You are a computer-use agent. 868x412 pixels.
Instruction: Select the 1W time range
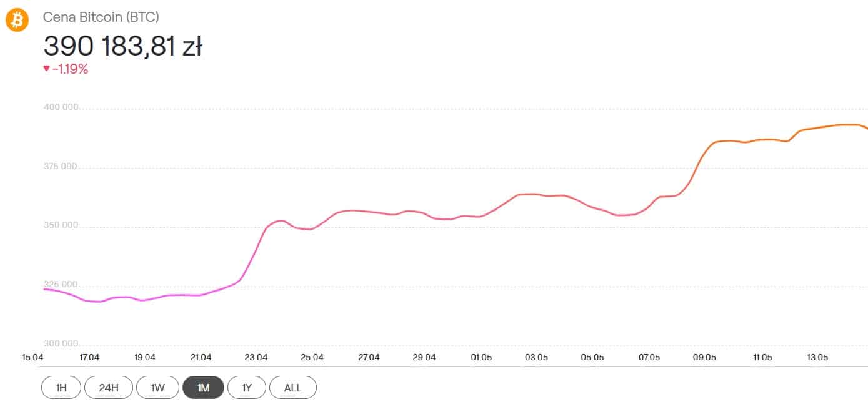157,388
